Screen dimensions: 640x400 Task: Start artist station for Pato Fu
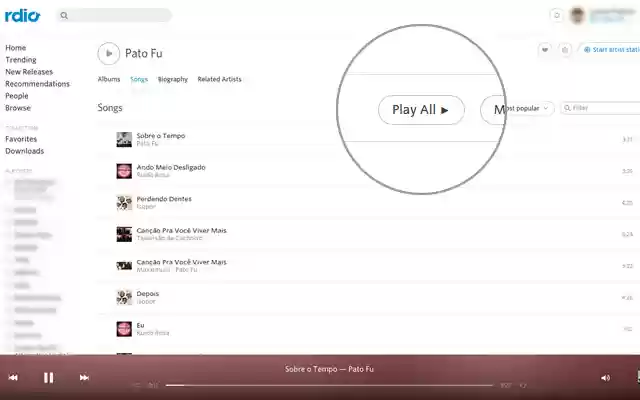(611, 50)
